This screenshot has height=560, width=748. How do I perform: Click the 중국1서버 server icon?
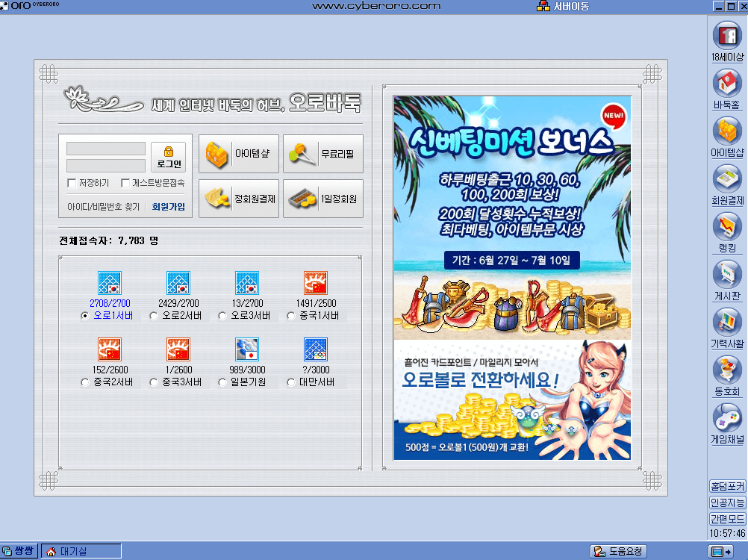tap(316, 283)
